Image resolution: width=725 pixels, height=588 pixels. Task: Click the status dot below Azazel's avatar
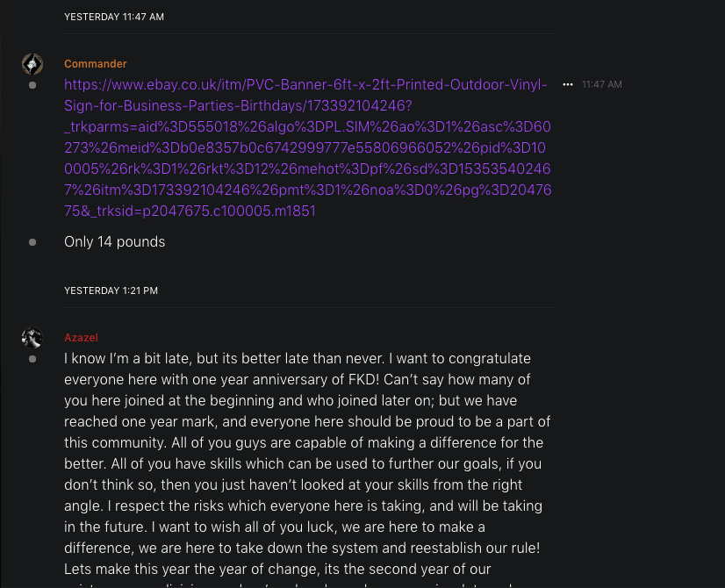(x=32, y=359)
